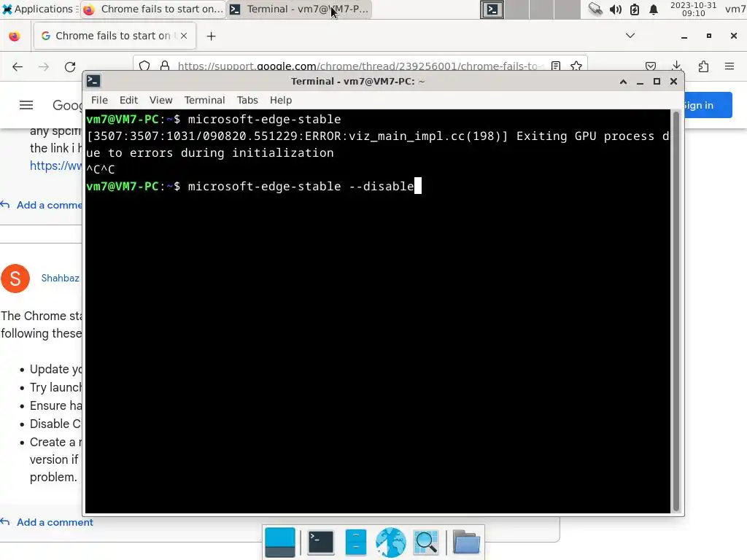747x560 pixels.
Task: Open Shahbaz user profile link
Action: pos(60,278)
